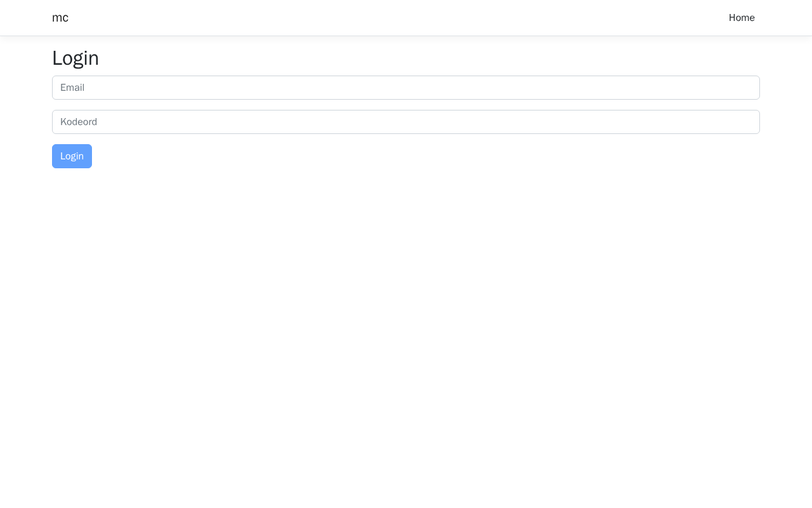Place cursor in Kodeord textbox
The height and width of the screenshot is (508, 812).
click(x=406, y=122)
